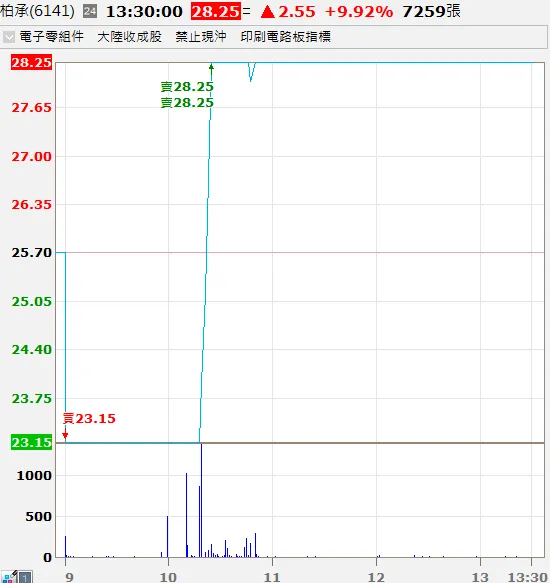Viewport: 550px width, 583px height.
Task: Open the 大陸收成股 category tag
Action: [x=129, y=36]
